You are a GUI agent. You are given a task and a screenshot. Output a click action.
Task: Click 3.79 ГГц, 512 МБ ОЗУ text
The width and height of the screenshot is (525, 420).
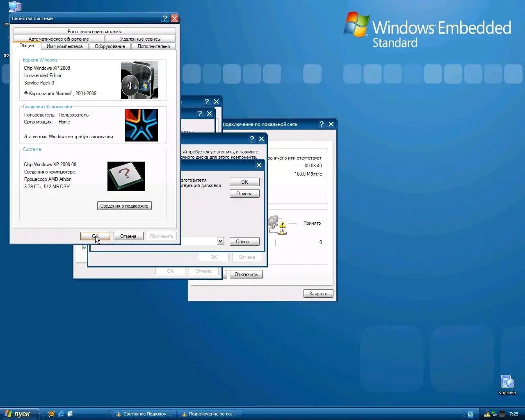(x=47, y=187)
